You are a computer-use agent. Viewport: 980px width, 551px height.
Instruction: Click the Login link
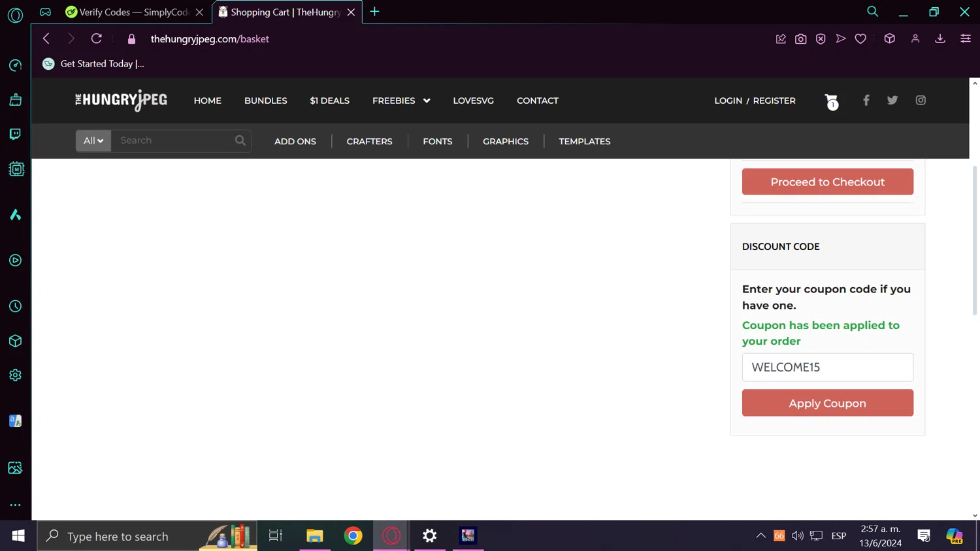coord(728,101)
